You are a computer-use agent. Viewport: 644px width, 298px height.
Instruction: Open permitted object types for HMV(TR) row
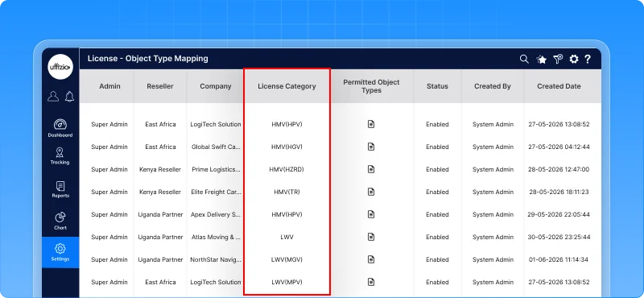tap(371, 192)
